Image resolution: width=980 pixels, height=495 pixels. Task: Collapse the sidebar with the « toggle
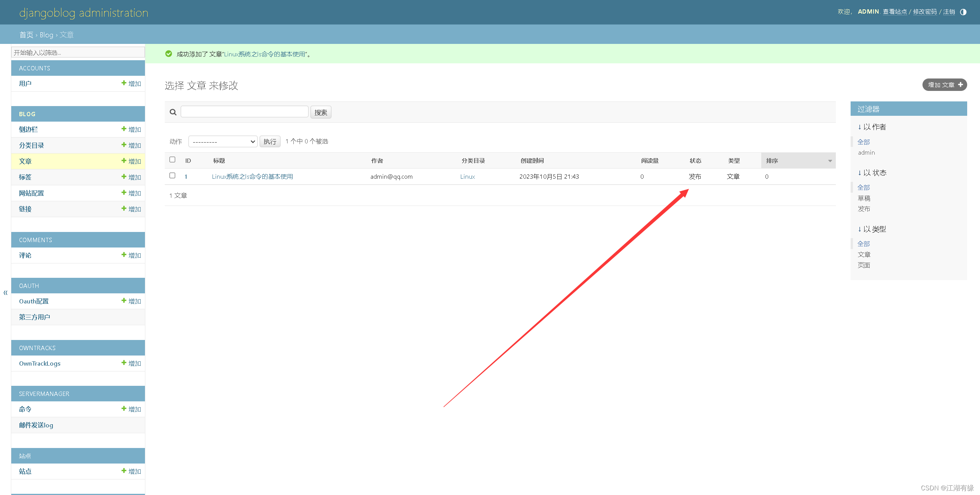(5, 293)
